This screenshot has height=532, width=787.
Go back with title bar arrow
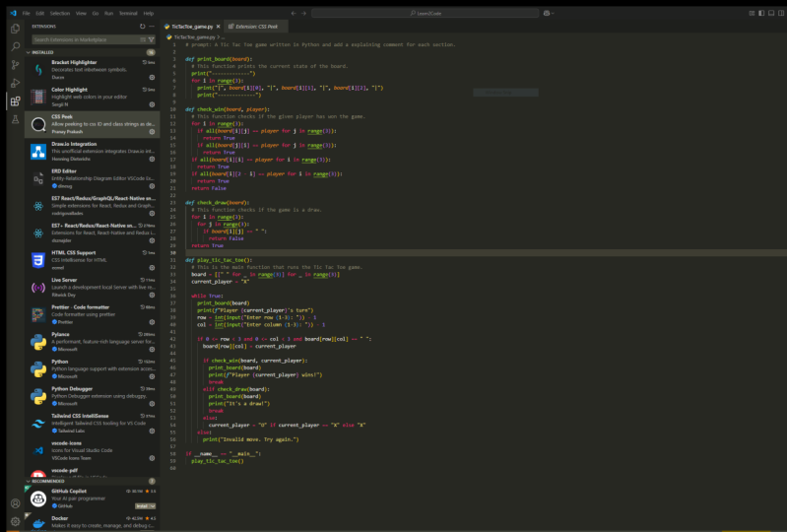(294, 13)
